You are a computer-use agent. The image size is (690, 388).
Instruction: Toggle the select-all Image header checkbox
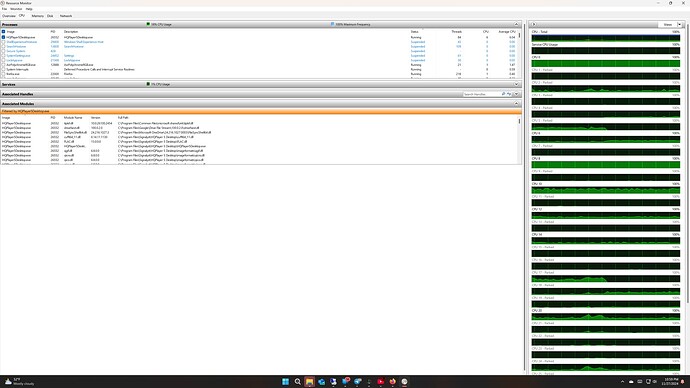click(x=4, y=32)
